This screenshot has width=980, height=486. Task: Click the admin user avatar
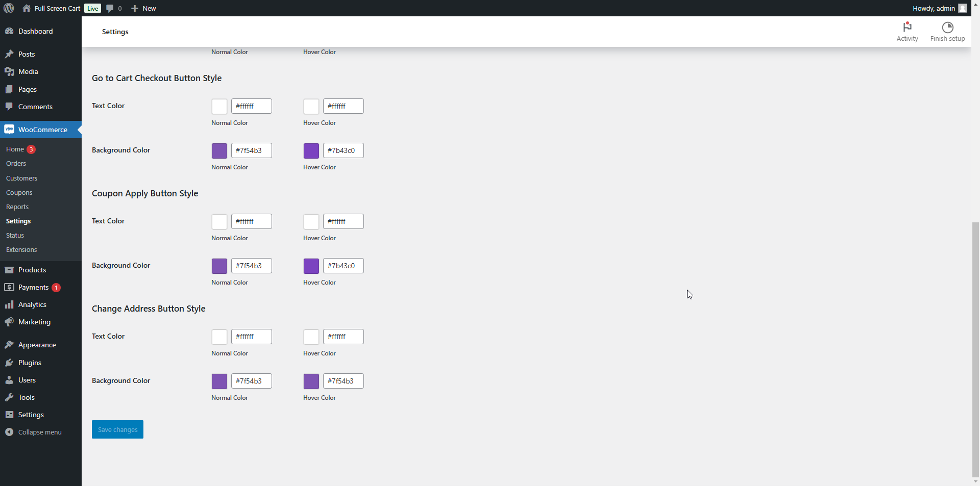click(963, 8)
